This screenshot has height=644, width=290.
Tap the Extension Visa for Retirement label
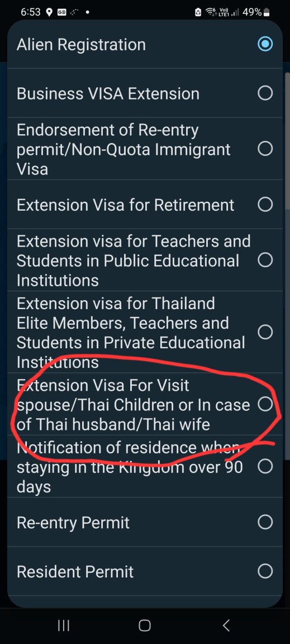[125, 205]
